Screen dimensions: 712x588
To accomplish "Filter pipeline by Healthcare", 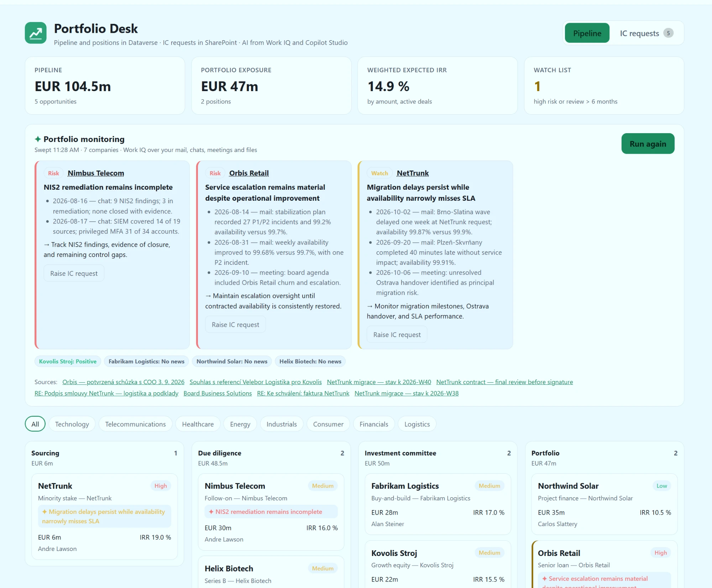I will 198,424.
